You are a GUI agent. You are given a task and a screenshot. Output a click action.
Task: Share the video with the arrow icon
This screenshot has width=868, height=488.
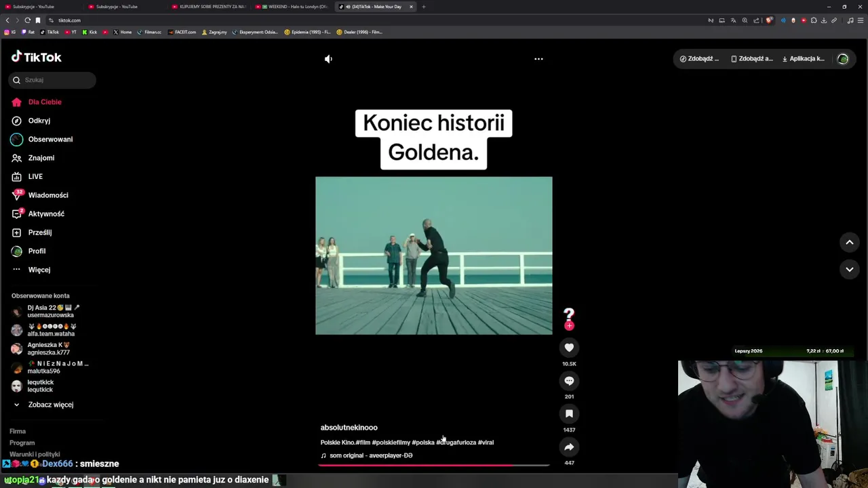pyautogui.click(x=569, y=447)
